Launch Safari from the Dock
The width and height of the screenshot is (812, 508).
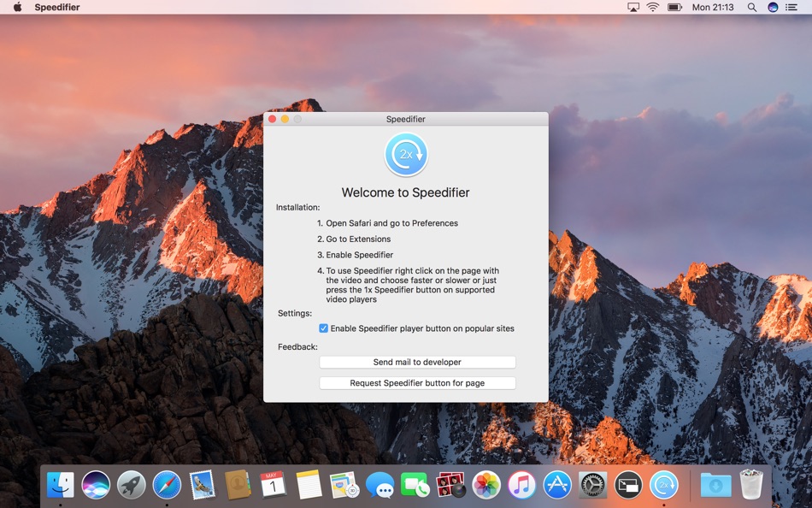pyautogui.click(x=166, y=485)
